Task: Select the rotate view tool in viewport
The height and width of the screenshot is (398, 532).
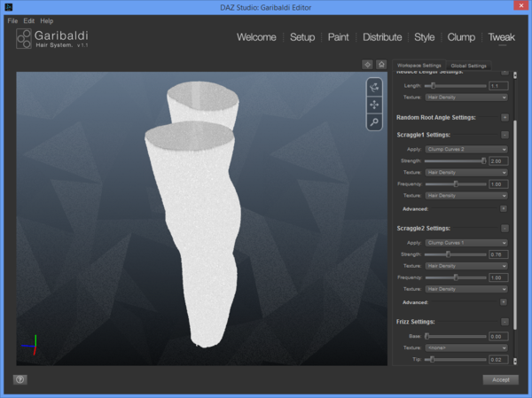Action: (374, 88)
